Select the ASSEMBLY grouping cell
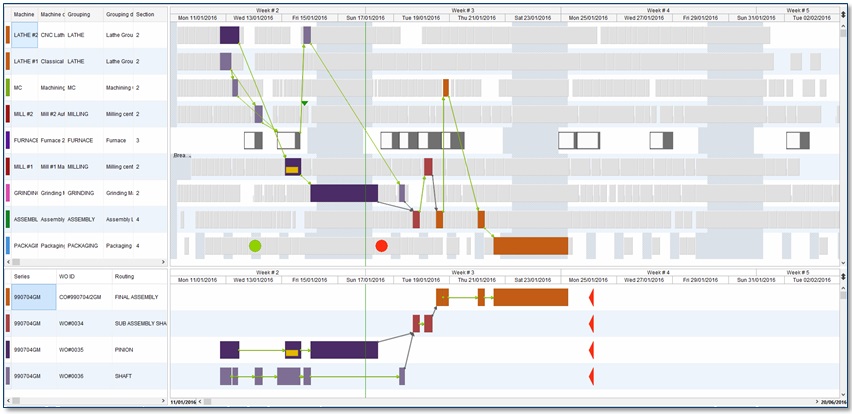Viewport: 852px width, 414px height. pos(84,219)
